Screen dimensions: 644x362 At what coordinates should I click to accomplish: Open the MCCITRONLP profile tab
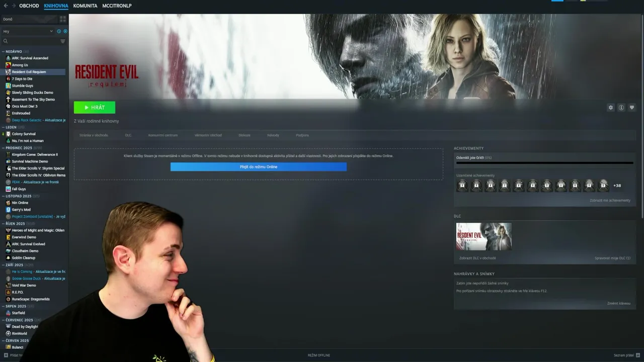click(x=117, y=6)
